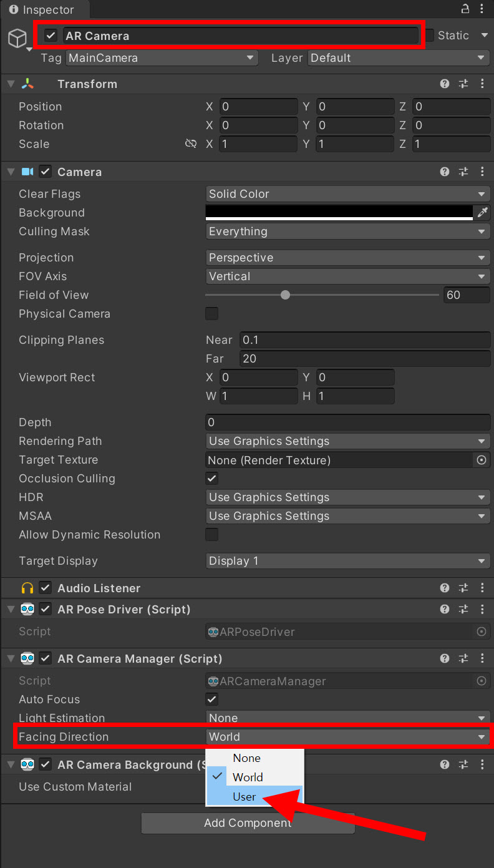This screenshot has height=868, width=494.
Task: Open AR Camera Manager help reference
Action: 445,658
